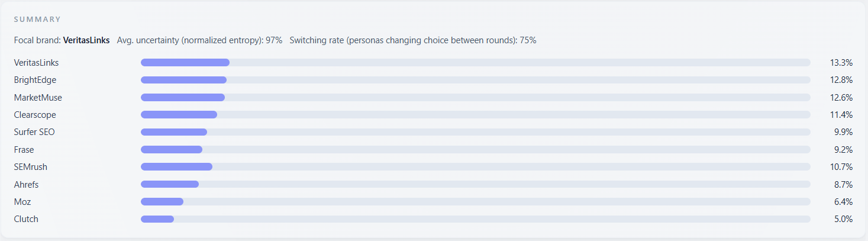This screenshot has width=868, height=241.
Task: Click the Surfer SEO row label
Action: pyautogui.click(x=34, y=132)
